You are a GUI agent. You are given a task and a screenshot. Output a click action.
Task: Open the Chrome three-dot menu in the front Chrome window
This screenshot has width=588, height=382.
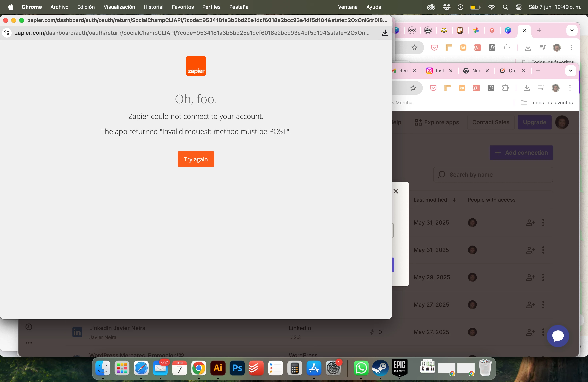[x=570, y=88]
